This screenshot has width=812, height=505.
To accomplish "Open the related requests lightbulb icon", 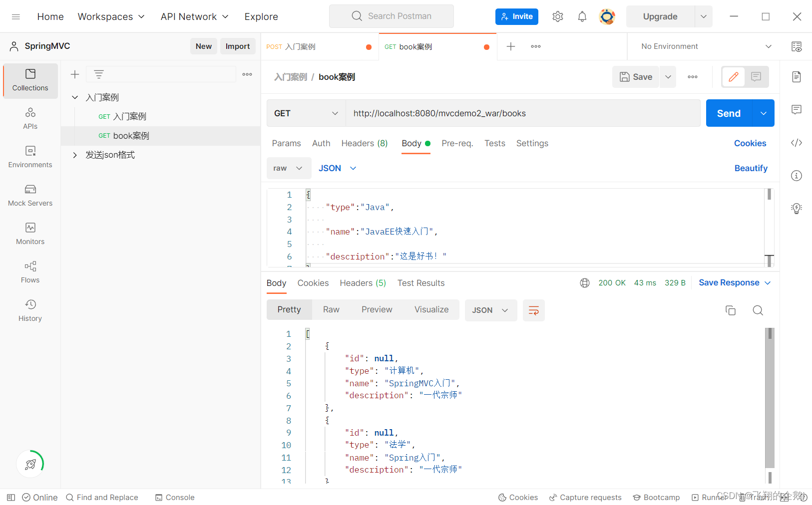I will [x=797, y=209].
